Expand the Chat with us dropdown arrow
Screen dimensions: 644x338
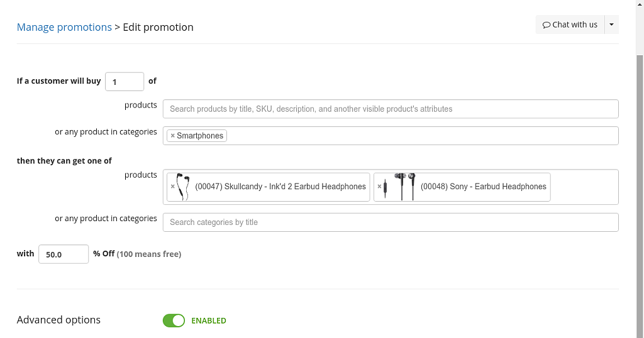tap(611, 25)
